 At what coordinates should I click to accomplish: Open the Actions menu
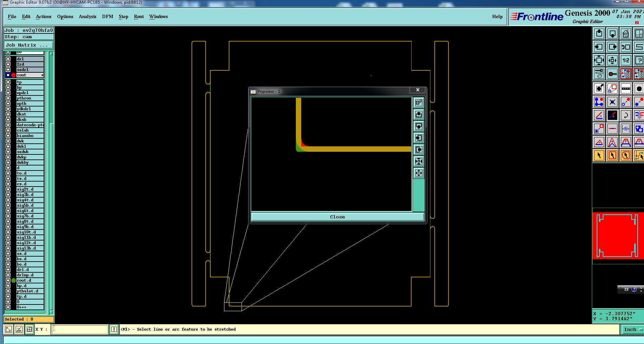pos(44,16)
